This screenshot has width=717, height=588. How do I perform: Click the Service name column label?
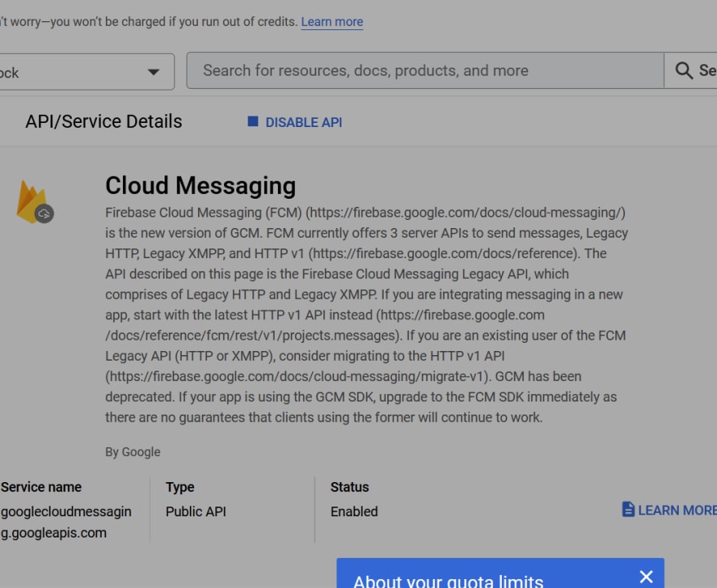[42, 487]
